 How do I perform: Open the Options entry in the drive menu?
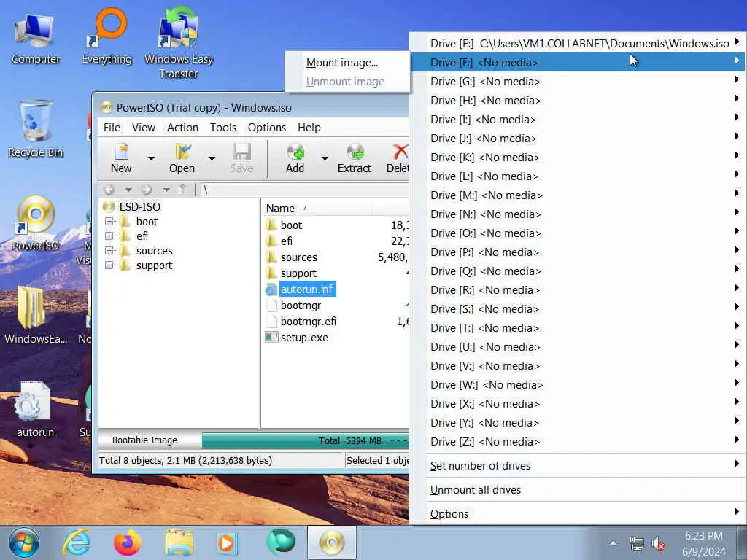tap(578, 514)
